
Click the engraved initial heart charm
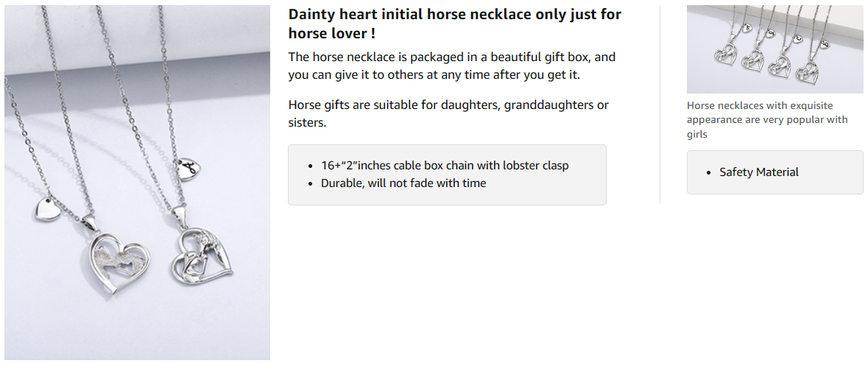[x=187, y=166]
